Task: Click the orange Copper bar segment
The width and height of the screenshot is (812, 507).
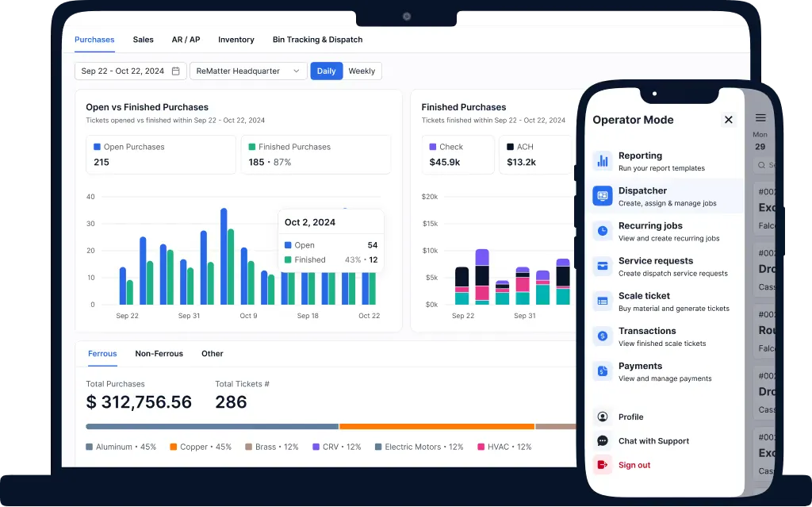Action: [437, 427]
